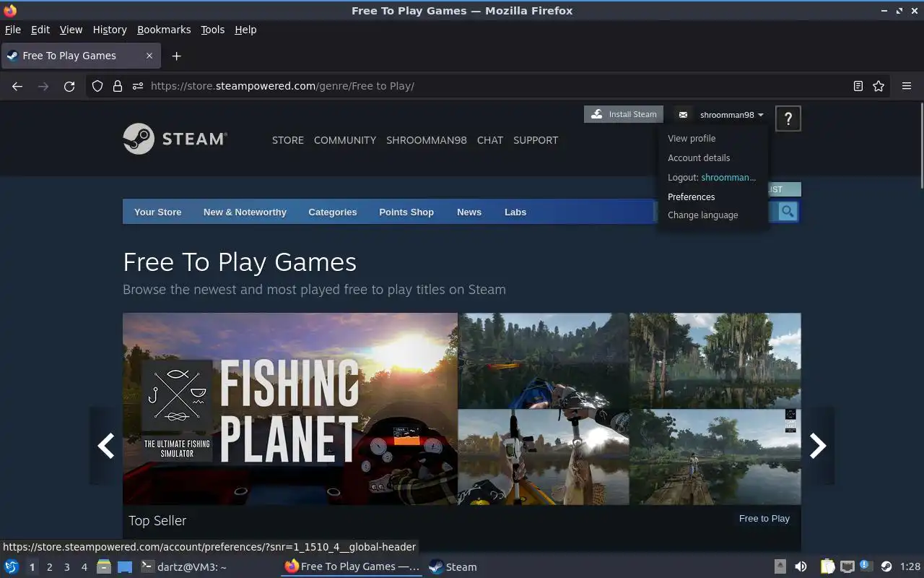The image size is (924, 578).
Task: Open Categories store tab
Action: coord(333,212)
